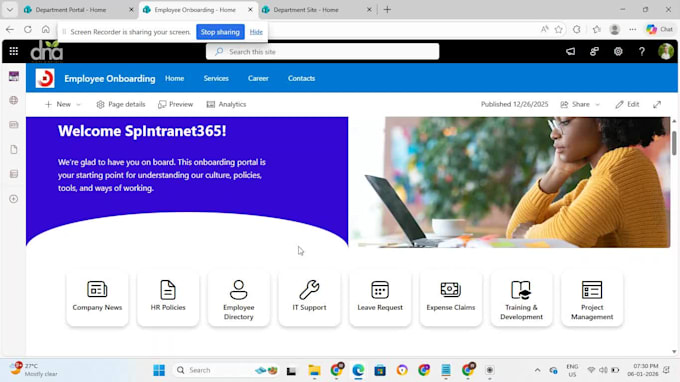Image resolution: width=680 pixels, height=382 pixels.
Task: Open File Explorer from the taskbar
Action: [314, 370]
